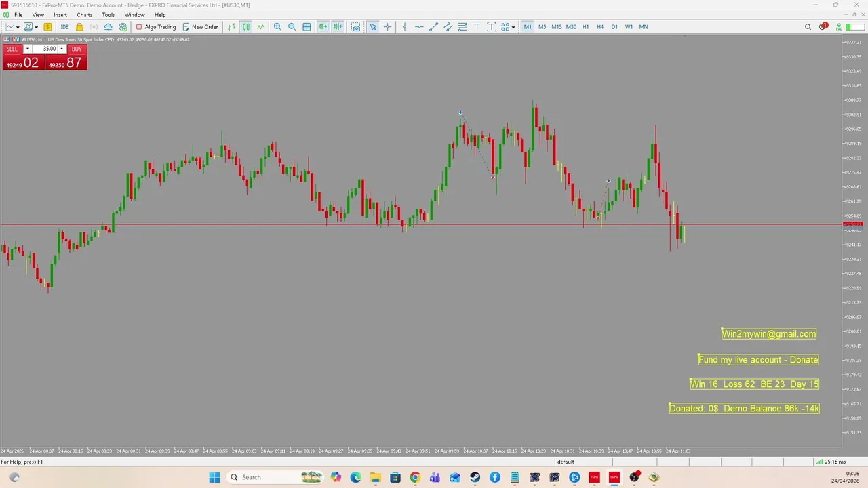
Task: Toggle chart auto scroll
Action: pos(323,27)
